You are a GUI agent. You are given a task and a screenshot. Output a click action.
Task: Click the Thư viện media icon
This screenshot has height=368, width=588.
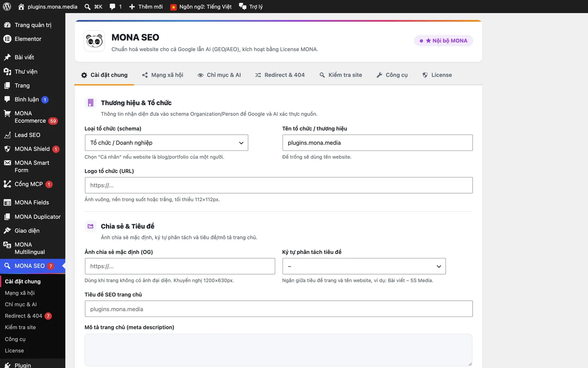[7, 71]
